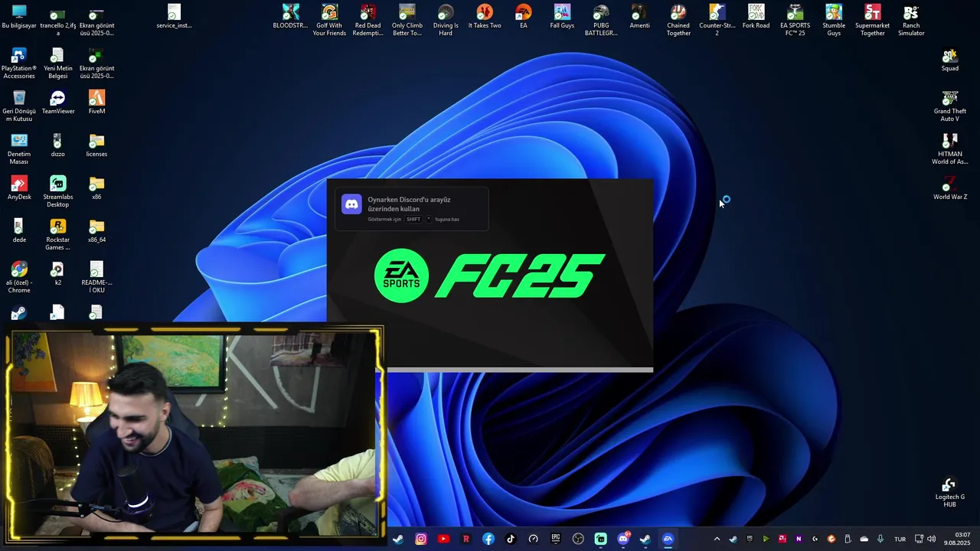Launch Fork Road shortcut
980x551 pixels.
[x=756, y=17]
